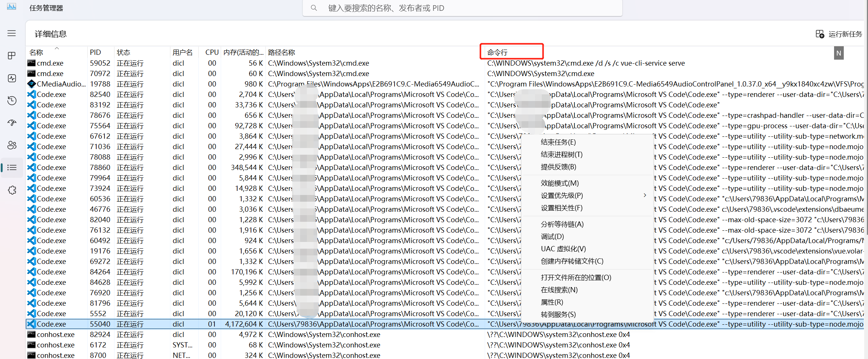Click the CMediaAudio process icon
The height and width of the screenshot is (359, 868).
31,84
